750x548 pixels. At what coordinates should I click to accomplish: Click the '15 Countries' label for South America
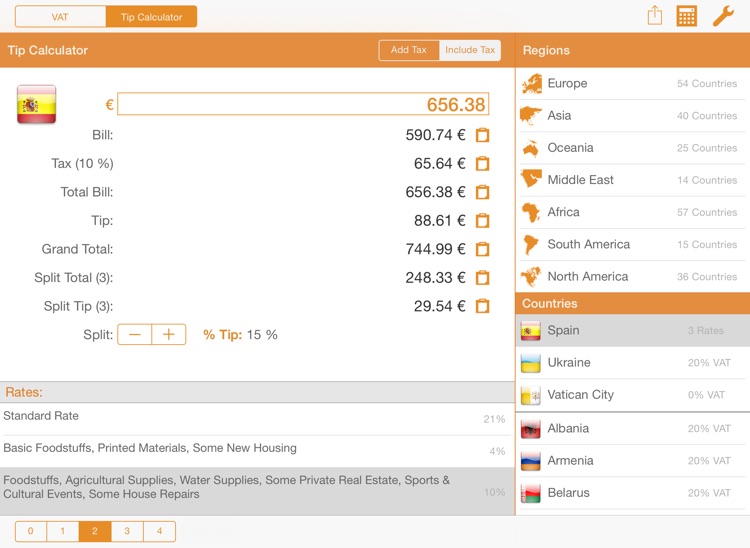tap(707, 244)
